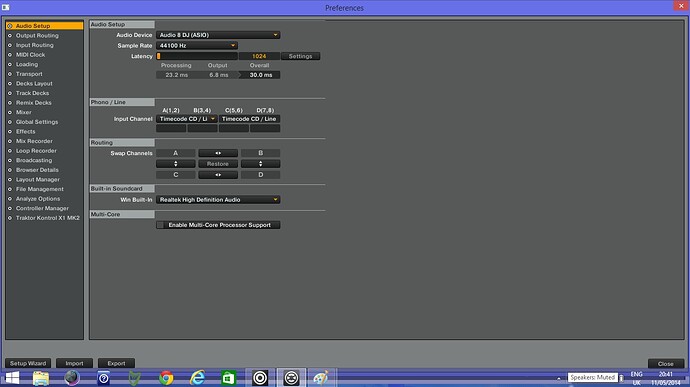The width and height of the screenshot is (690, 387).
Task: Swap channels A and B horizontally
Action: point(218,153)
